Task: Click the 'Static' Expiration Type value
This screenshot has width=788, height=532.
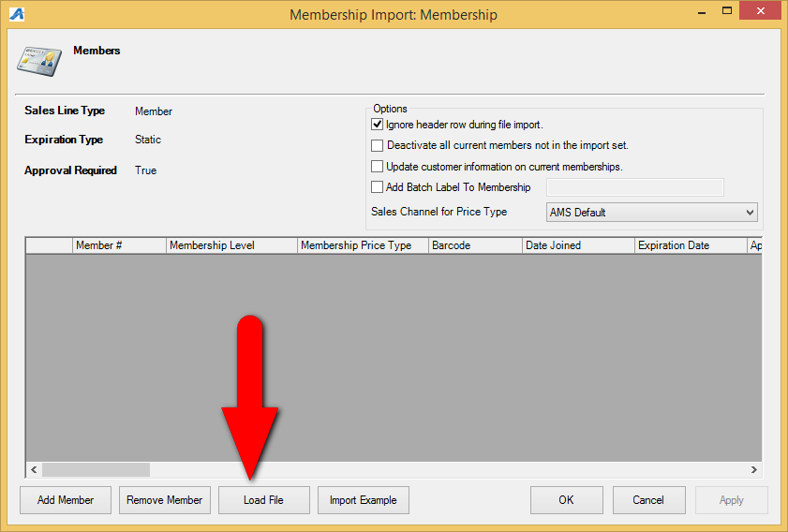Action: pos(148,140)
